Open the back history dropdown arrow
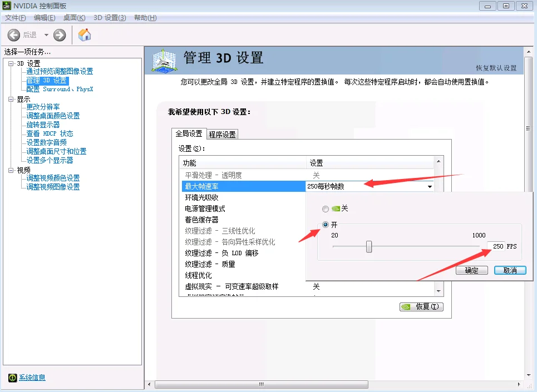The height and width of the screenshot is (392, 537). (x=46, y=35)
